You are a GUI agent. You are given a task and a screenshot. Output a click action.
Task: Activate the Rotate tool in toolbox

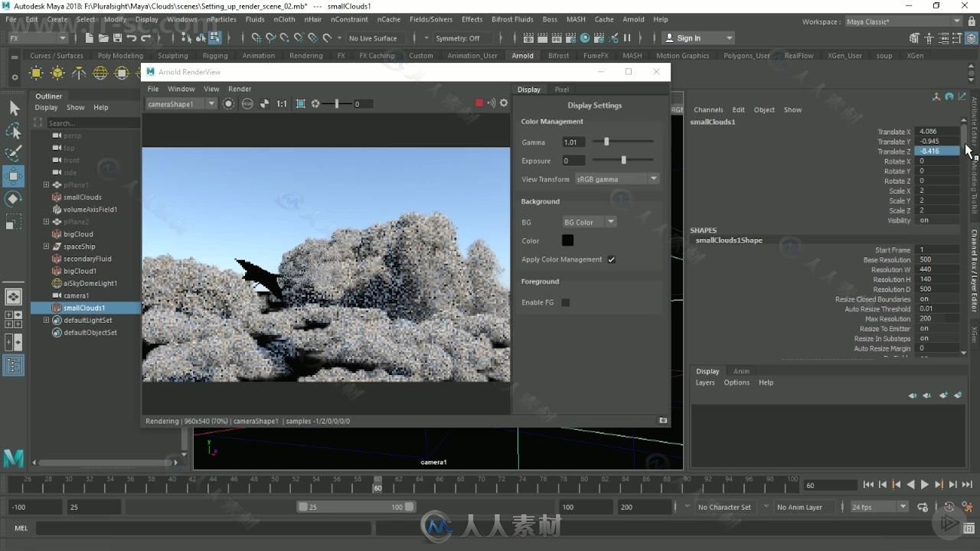click(14, 199)
